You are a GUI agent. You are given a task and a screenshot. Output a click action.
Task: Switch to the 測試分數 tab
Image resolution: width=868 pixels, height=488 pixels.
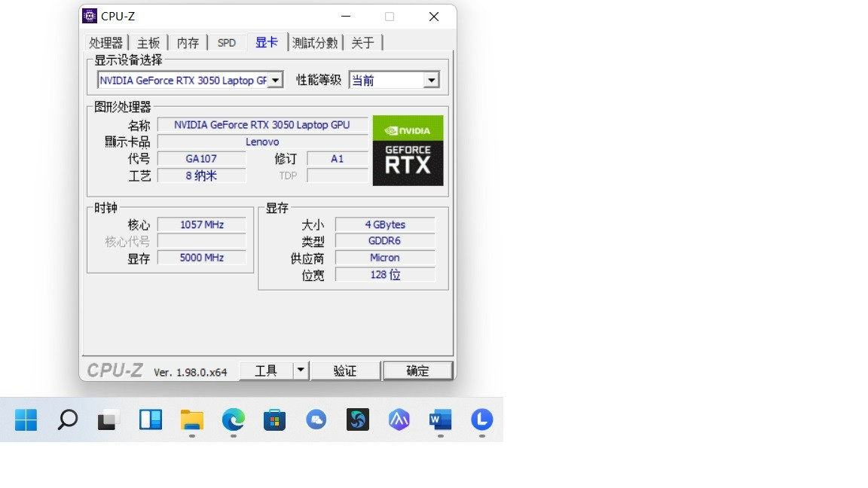pos(315,43)
